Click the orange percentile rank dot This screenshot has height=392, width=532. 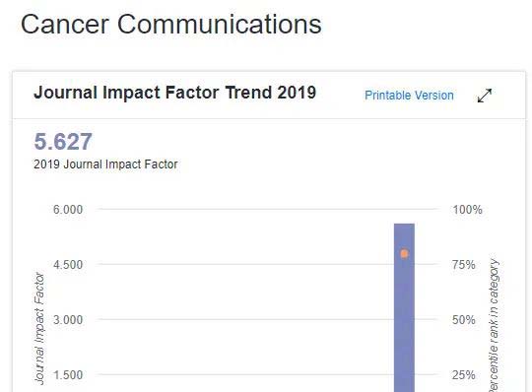(x=404, y=253)
